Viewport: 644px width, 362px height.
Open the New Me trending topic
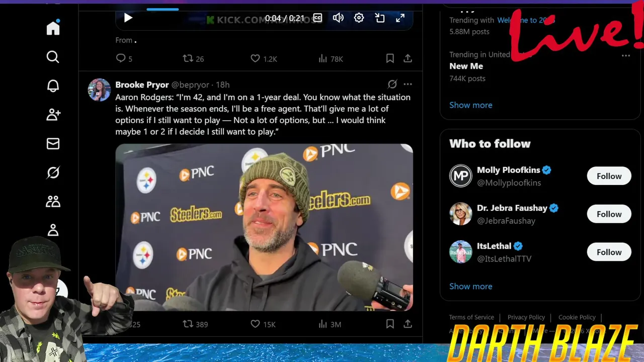point(466,66)
